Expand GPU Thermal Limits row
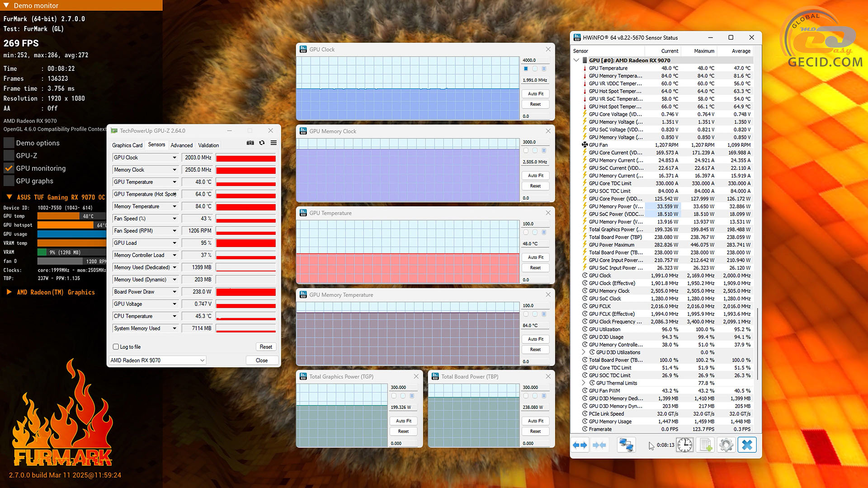The height and width of the screenshot is (488, 868). 584,383
